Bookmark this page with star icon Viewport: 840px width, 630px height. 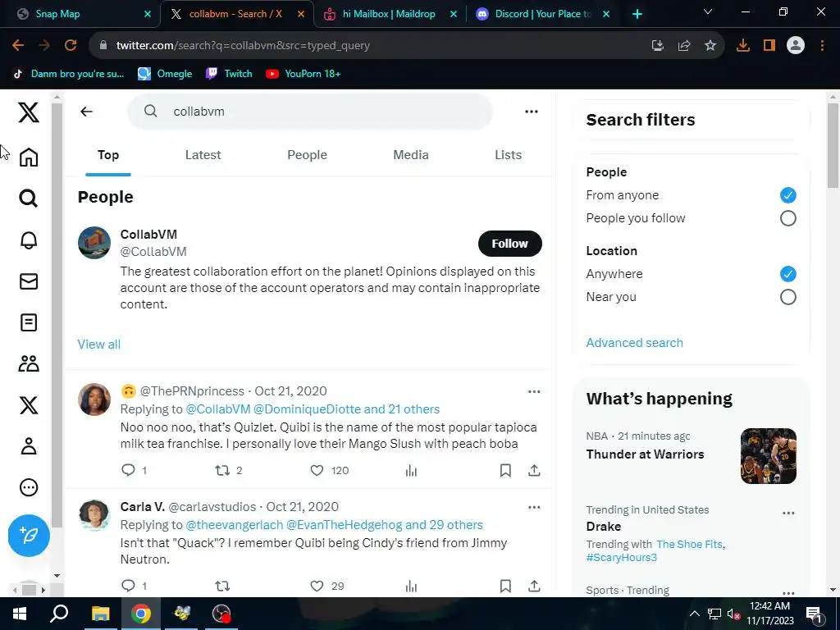710,46
